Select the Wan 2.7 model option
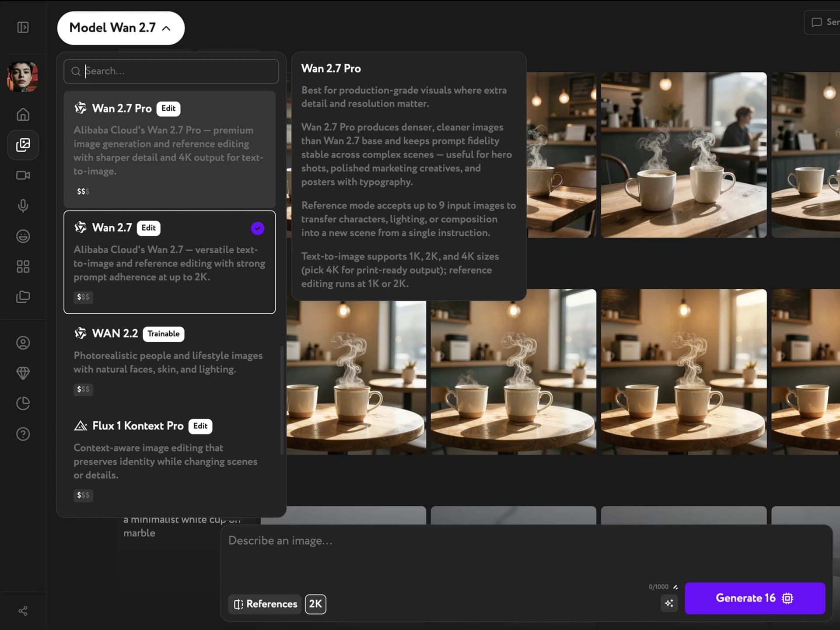840x630 pixels. (x=169, y=262)
